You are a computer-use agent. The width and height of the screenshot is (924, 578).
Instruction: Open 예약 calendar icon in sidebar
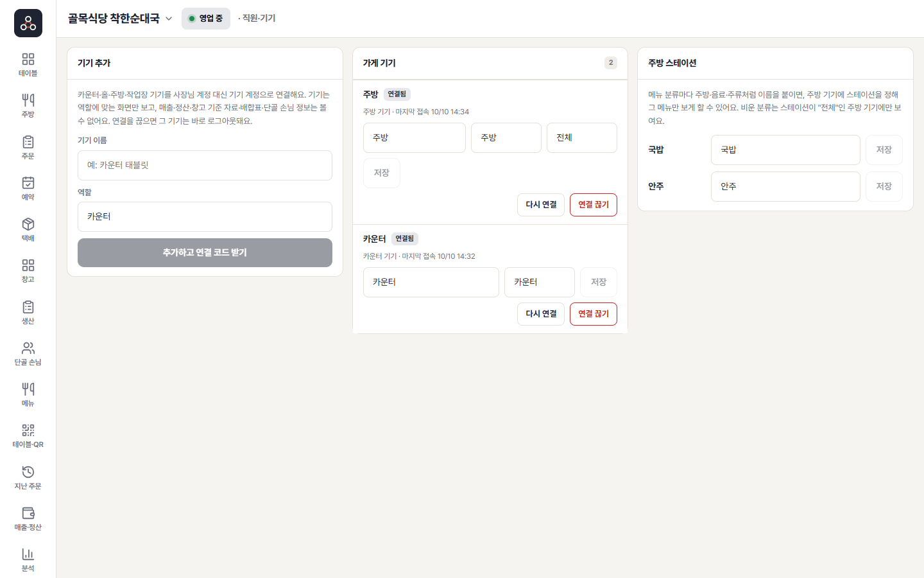[x=28, y=189]
